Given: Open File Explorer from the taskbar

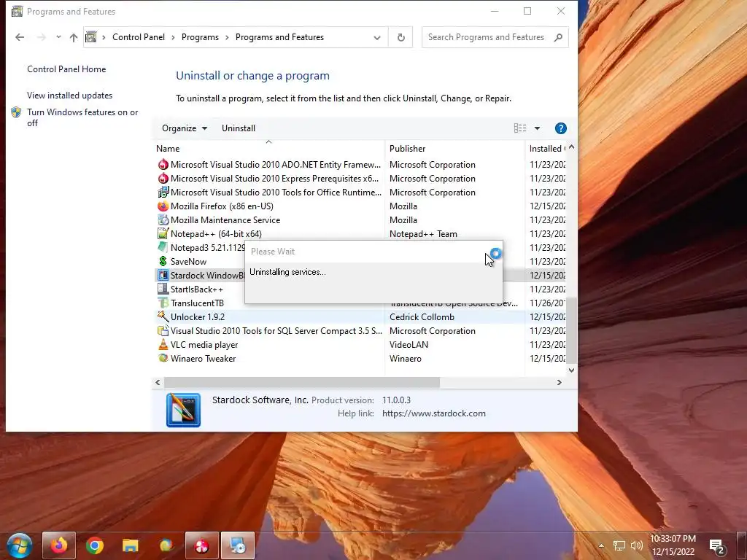Looking at the screenshot, I should (130, 545).
